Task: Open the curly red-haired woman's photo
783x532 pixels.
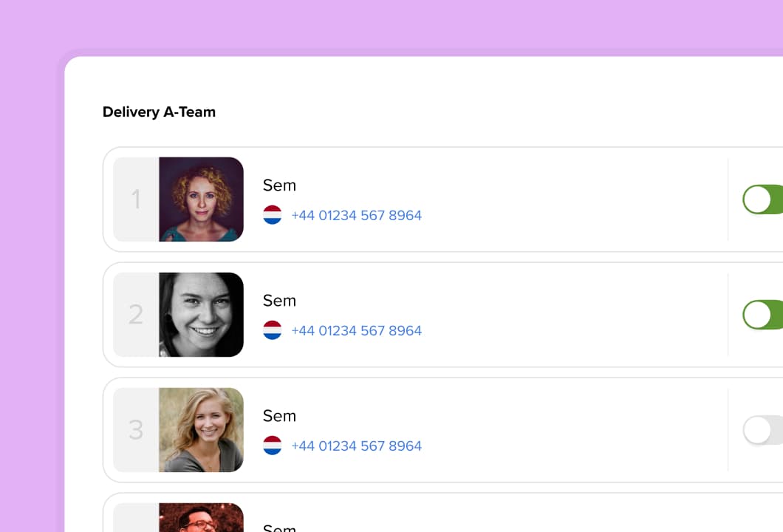Action: coord(201,199)
